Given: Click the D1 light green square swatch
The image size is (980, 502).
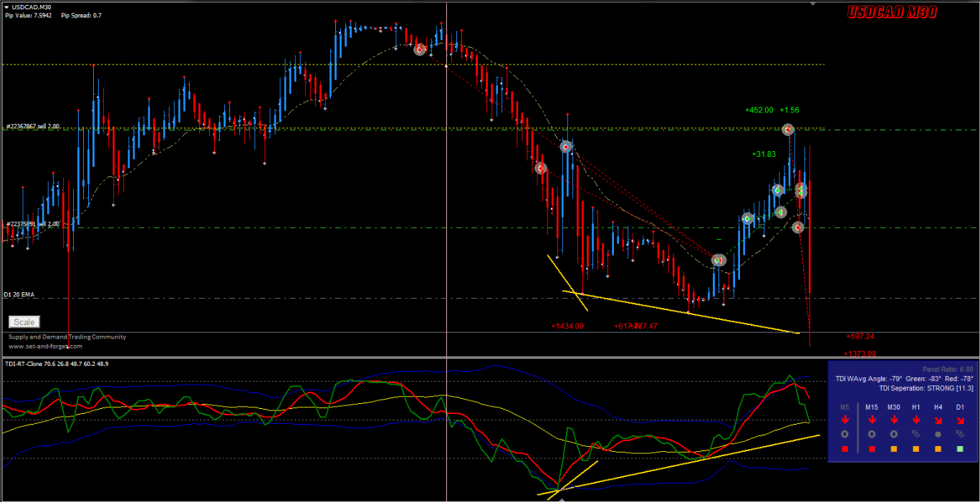Looking at the screenshot, I should coord(960,449).
